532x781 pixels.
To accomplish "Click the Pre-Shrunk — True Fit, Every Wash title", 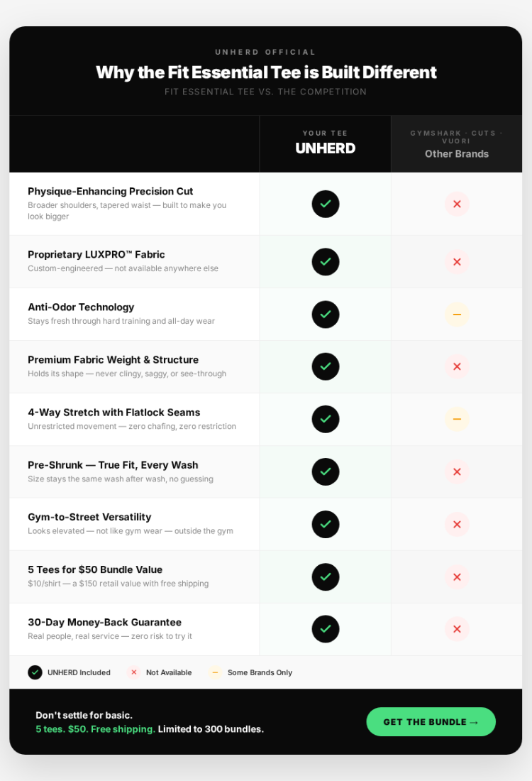I will [x=113, y=465].
